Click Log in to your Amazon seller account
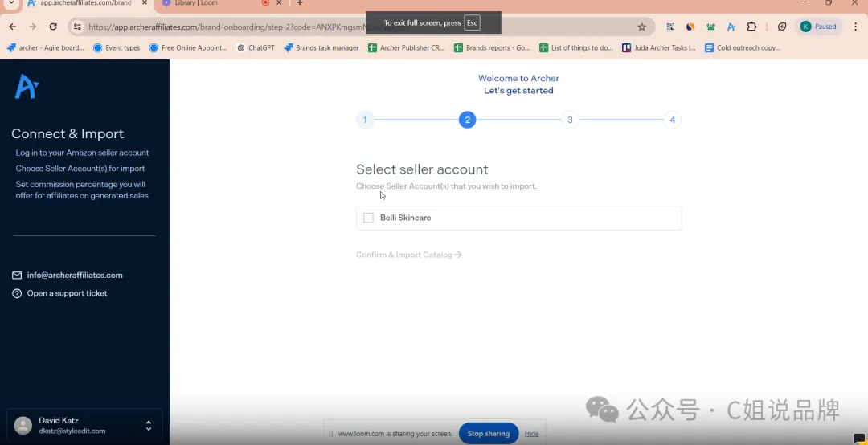This screenshot has width=868, height=445. 82,153
